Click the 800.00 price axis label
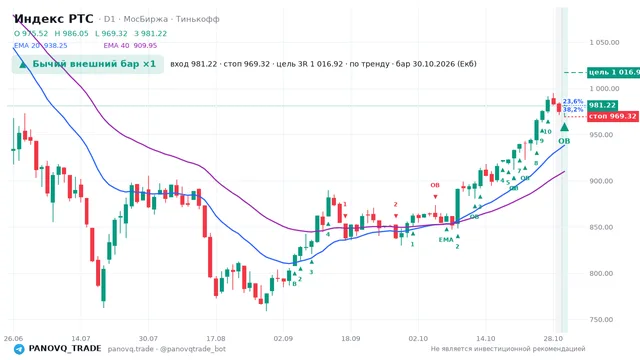This screenshot has width=640, height=360. 601,273
